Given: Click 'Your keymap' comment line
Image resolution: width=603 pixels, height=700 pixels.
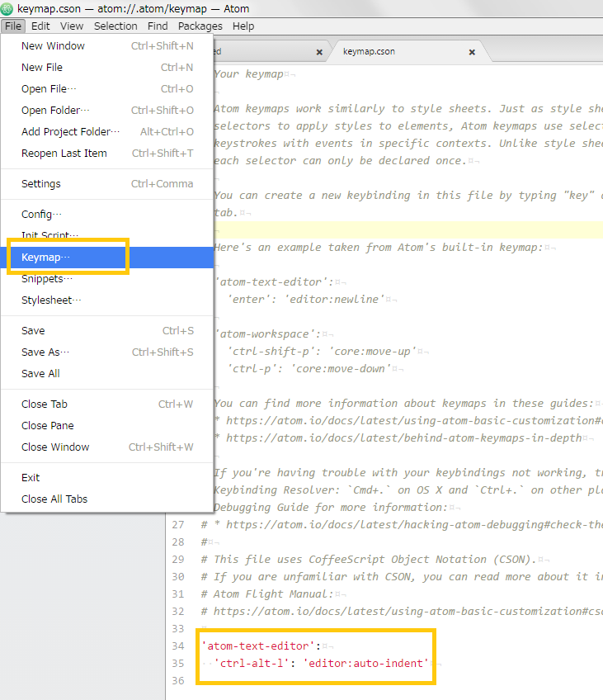Looking at the screenshot, I should pyautogui.click(x=248, y=73).
